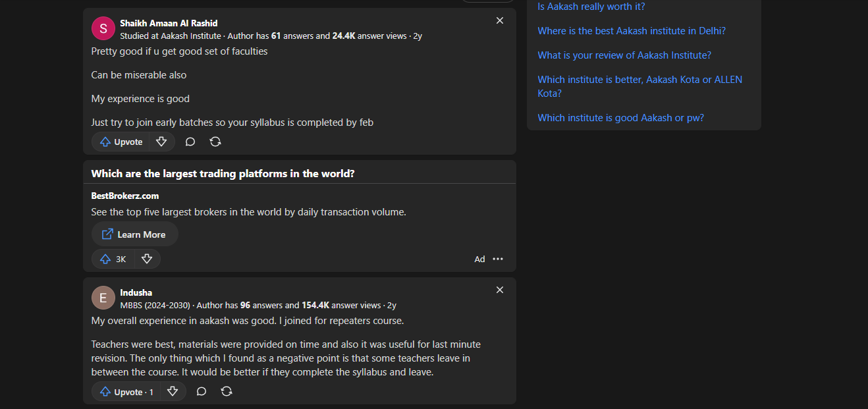Open the three-dot menu on the ad
Image resolution: width=868 pixels, height=409 pixels.
pos(498,259)
